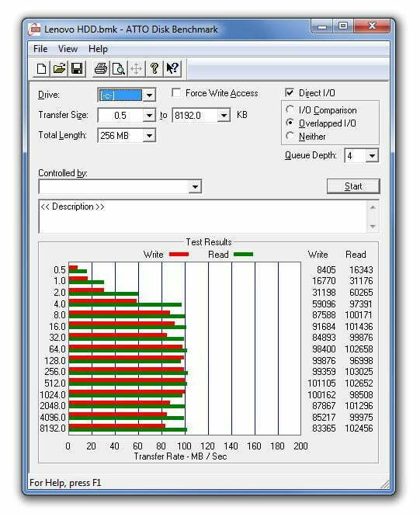Click the 59096 write value
This screenshot has width=420, height=517.
coord(324,304)
